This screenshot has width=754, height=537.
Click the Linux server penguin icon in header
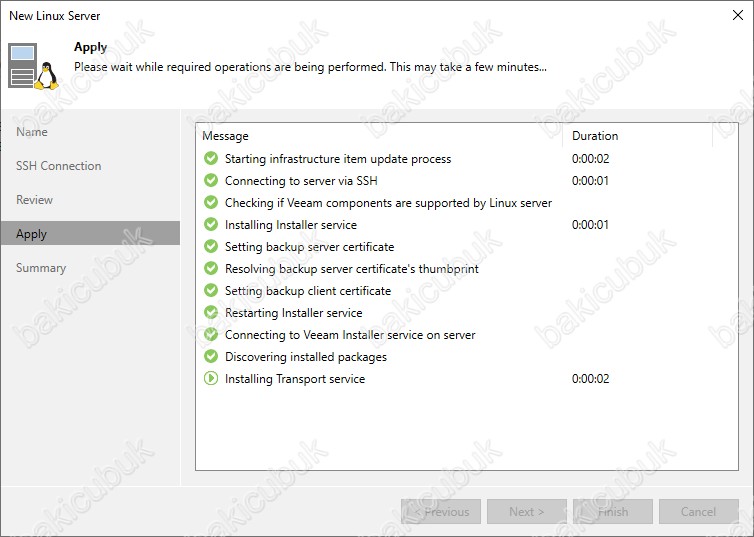33,67
